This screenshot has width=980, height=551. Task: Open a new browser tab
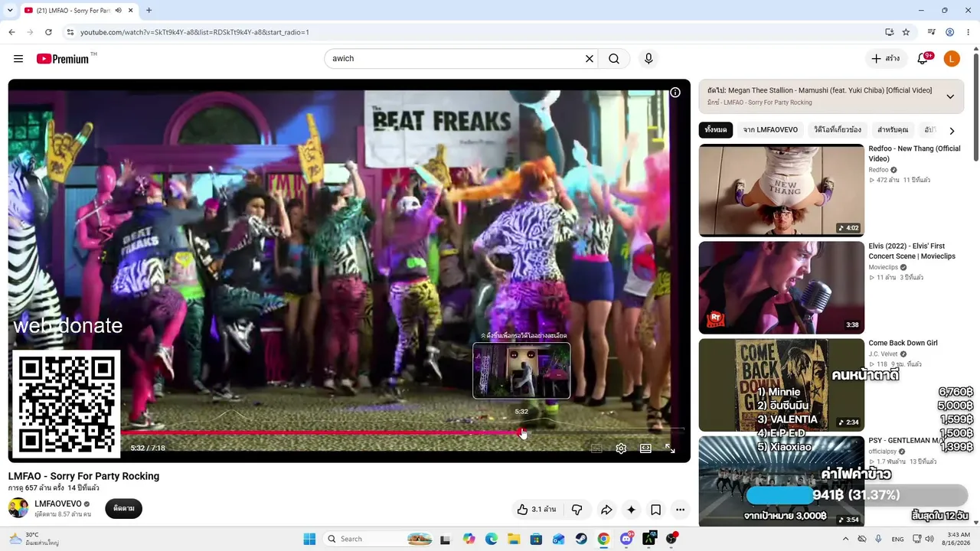149,11
